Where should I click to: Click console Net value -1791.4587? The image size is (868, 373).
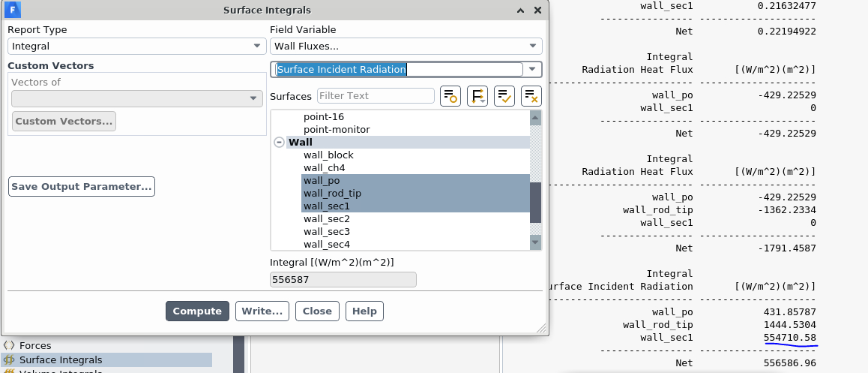[x=786, y=248]
